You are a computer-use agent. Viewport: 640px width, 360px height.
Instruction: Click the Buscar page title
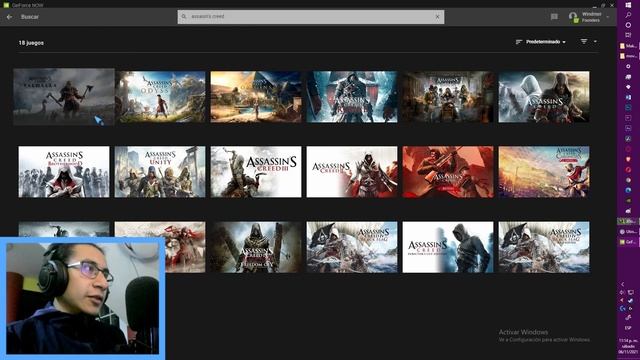tap(30, 17)
